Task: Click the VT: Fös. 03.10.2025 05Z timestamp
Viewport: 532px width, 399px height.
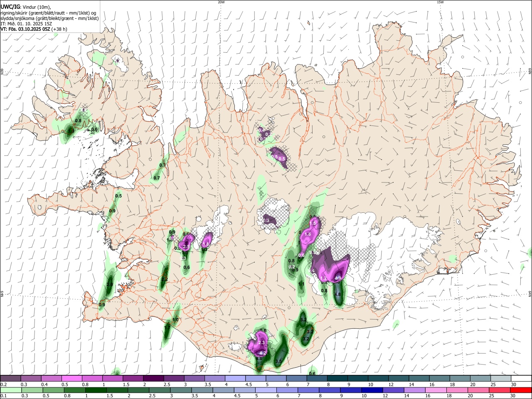Action: coord(25,30)
